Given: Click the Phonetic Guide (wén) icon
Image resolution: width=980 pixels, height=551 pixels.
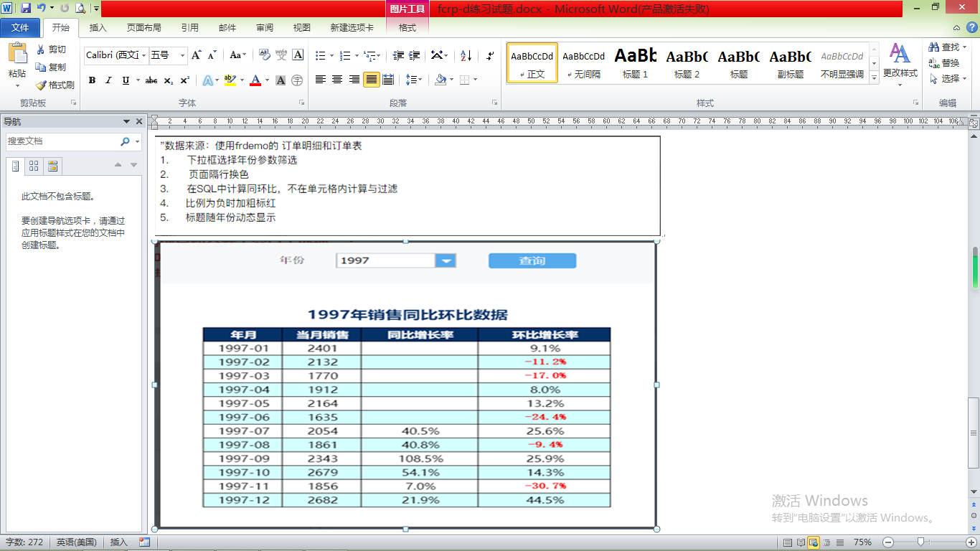Looking at the screenshot, I should [281, 55].
